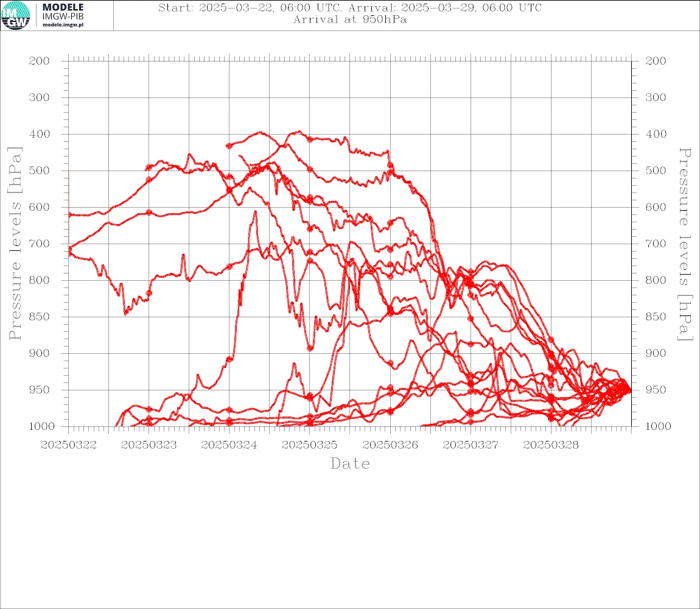Click the right axis 1000 label
Image resolution: width=700 pixels, height=609 pixels.
tap(658, 426)
